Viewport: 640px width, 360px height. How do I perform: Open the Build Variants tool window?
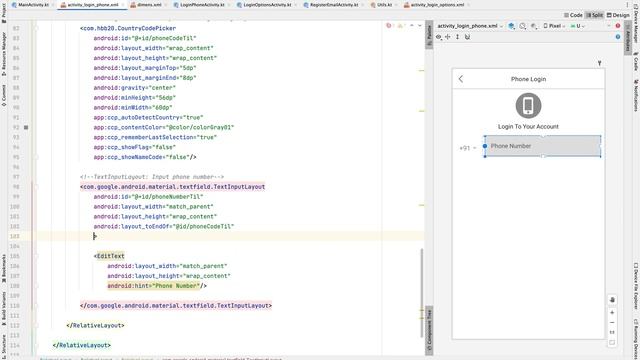point(4,309)
